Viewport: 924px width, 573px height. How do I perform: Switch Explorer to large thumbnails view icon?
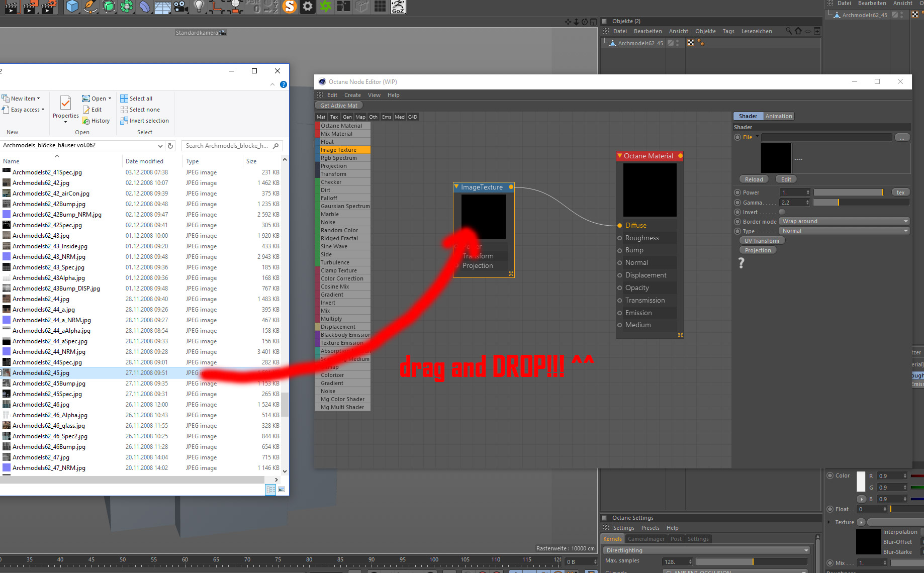(x=282, y=490)
